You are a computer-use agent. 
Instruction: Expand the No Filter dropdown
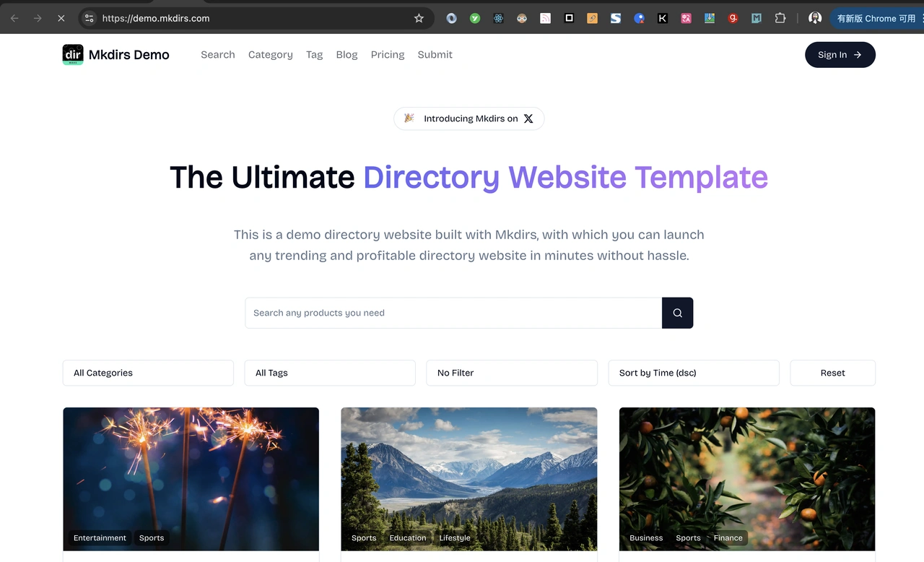pos(512,373)
